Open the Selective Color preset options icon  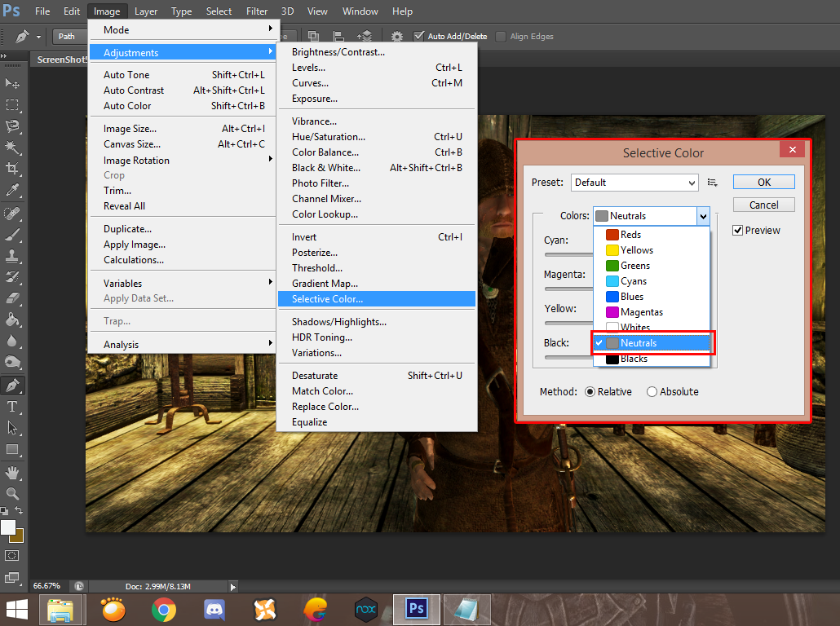(x=713, y=183)
